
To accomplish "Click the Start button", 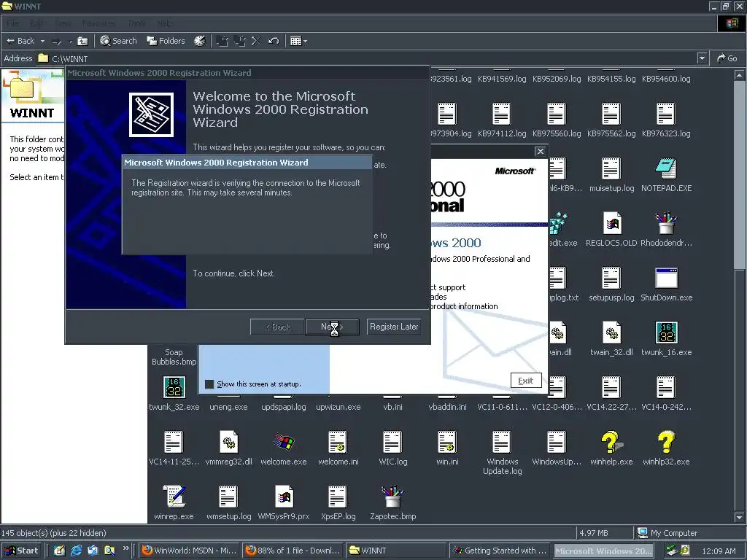I will tap(22, 551).
